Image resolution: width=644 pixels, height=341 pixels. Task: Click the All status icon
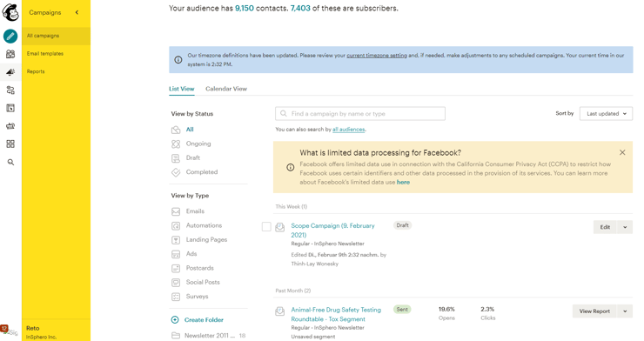pos(176,130)
